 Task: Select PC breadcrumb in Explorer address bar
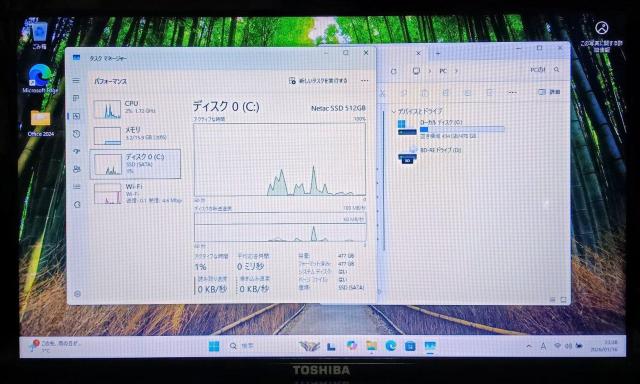443,71
